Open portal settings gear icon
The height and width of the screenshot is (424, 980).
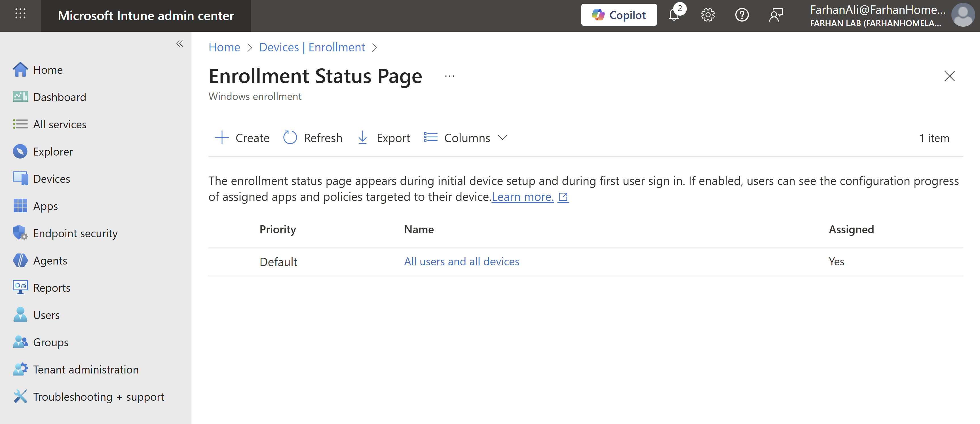[x=707, y=15]
